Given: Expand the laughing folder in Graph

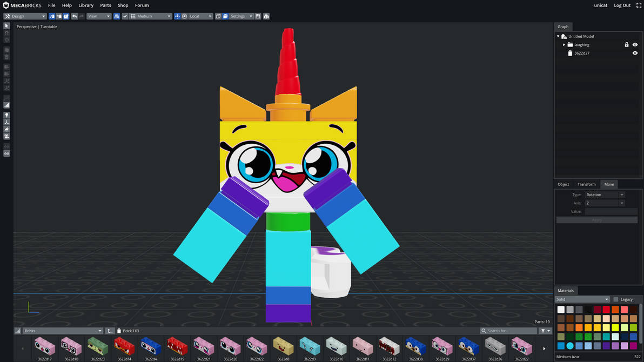Looking at the screenshot, I should point(564,45).
